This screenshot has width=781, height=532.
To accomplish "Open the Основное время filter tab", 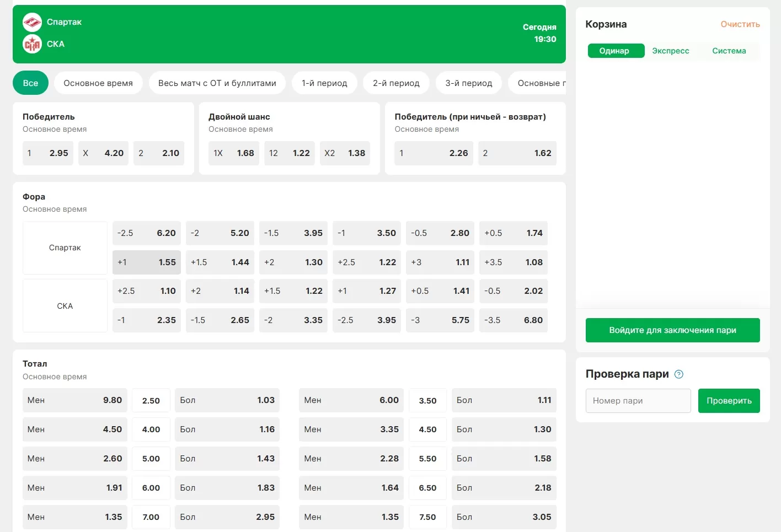I will (98, 83).
